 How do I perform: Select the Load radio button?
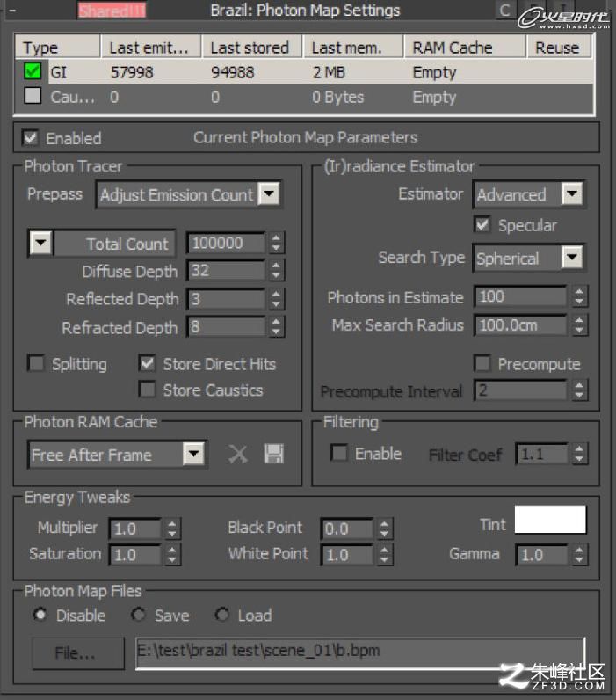coord(222,615)
